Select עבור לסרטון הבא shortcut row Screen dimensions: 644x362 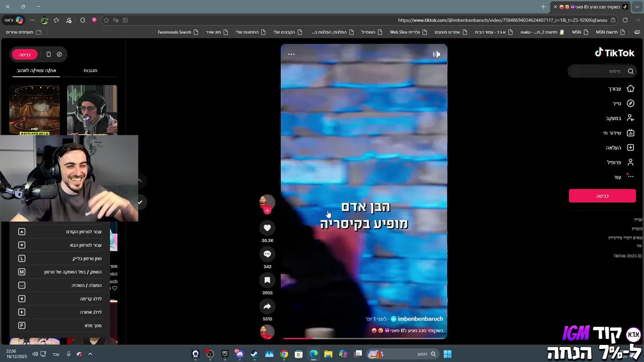[60, 245]
